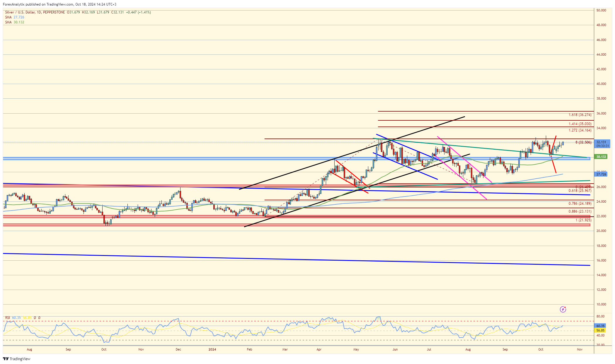Click the 10.000 price axis label
Viewport: 615px width, 364px height.
point(601,304)
